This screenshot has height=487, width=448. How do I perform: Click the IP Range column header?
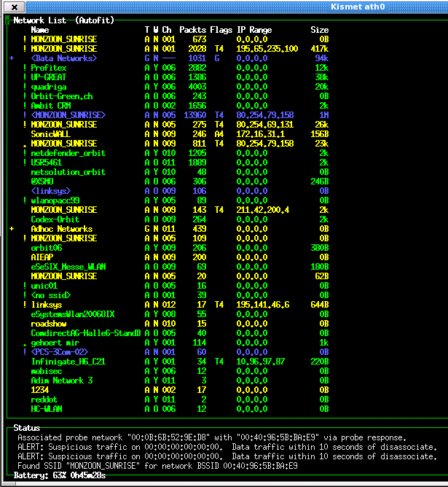tap(254, 30)
